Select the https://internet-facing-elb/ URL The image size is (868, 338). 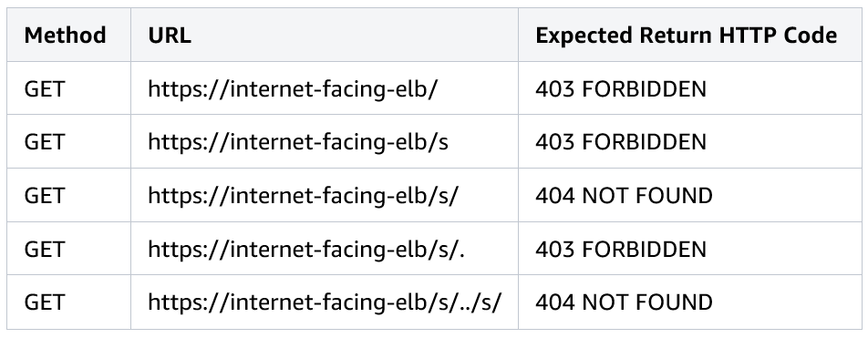pyautogui.click(x=293, y=89)
